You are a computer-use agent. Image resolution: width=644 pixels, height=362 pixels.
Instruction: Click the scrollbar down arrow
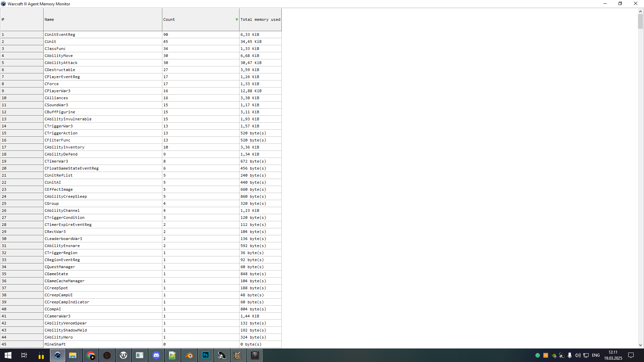coord(640,345)
